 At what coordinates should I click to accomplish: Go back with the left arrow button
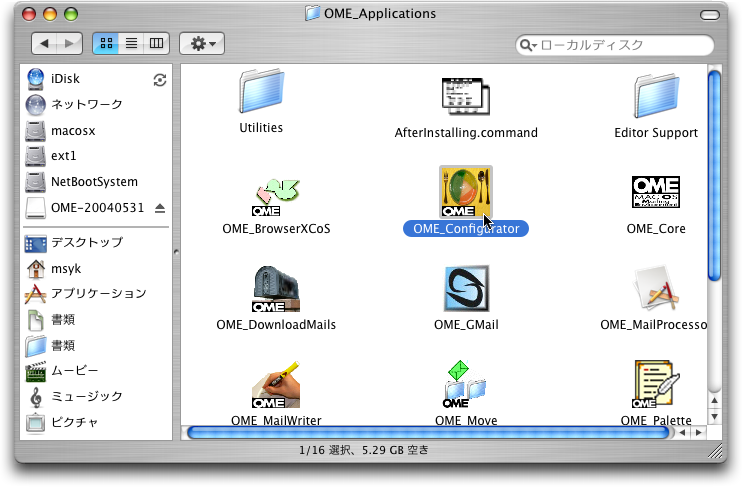(x=45, y=44)
